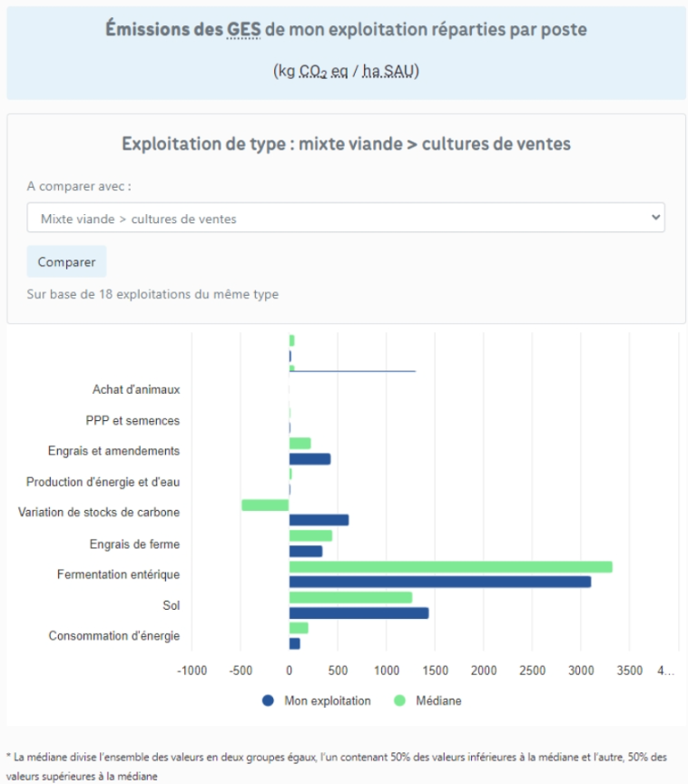Select the green Consommation d'énergie bar
The image size is (688, 784).
coord(299,628)
